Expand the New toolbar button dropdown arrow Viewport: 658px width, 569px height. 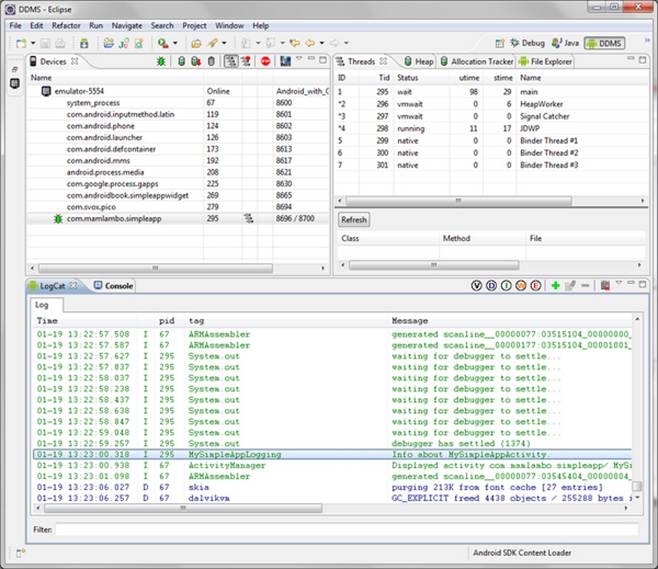(x=33, y=44)
